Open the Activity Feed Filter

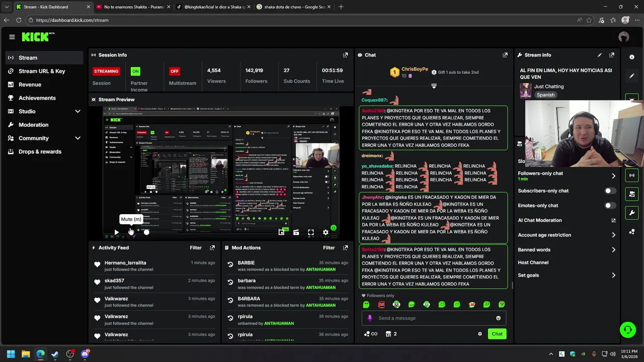[x=196, y=247]
